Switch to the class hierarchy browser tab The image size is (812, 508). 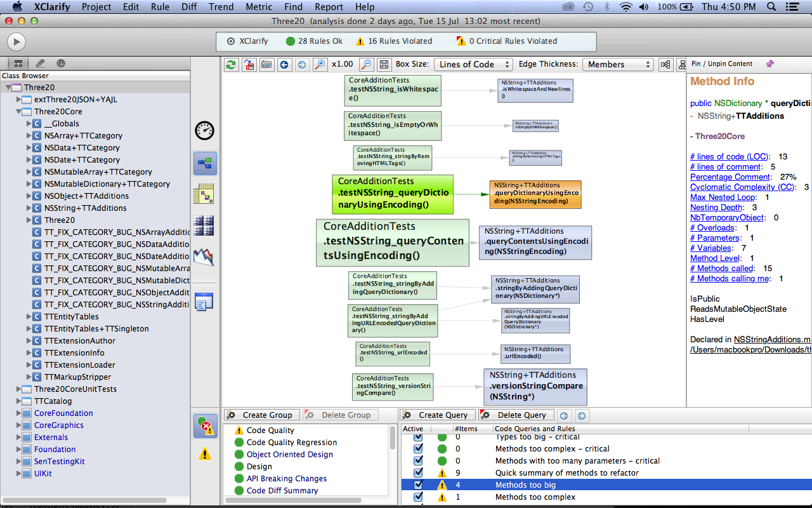point(18,63)
